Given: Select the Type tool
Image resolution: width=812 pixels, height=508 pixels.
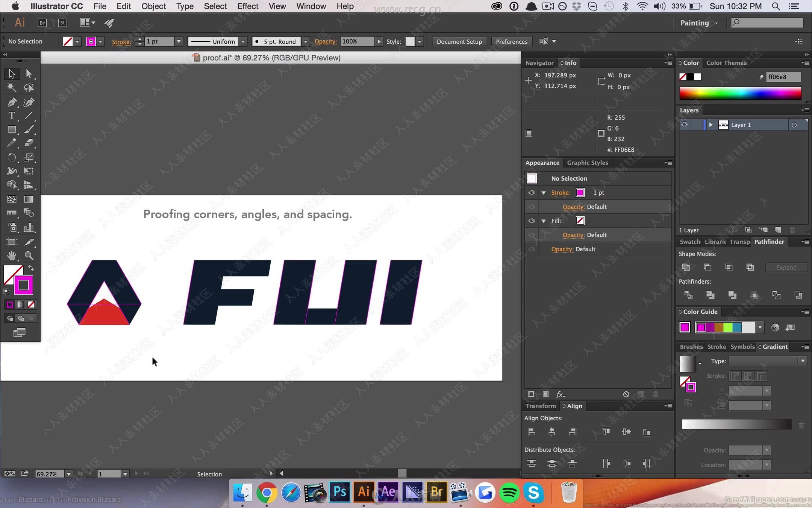Looking at the screenshot, I should point(12,116).
